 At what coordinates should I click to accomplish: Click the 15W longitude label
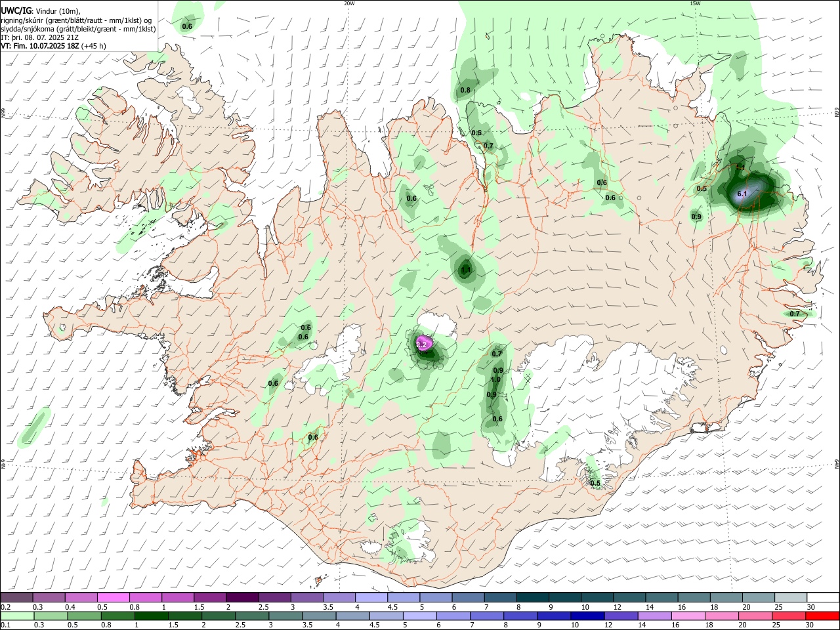pos(695,3)
